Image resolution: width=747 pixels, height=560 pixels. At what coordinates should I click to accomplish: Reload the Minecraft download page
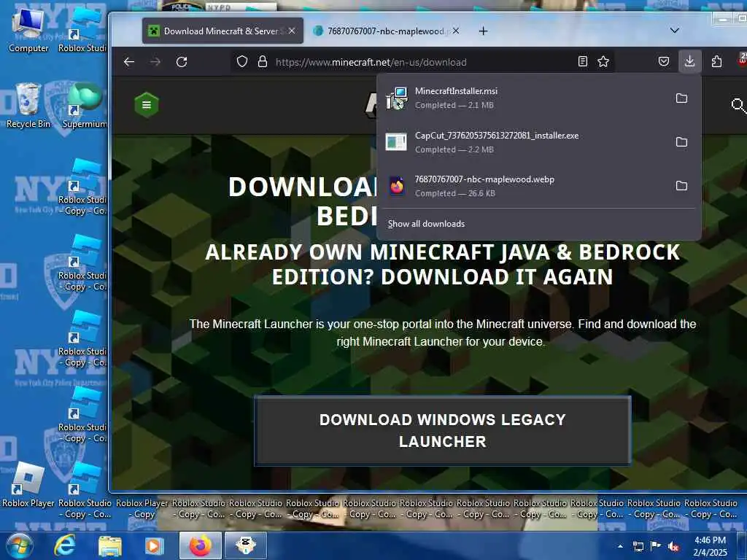click(182, 62)
